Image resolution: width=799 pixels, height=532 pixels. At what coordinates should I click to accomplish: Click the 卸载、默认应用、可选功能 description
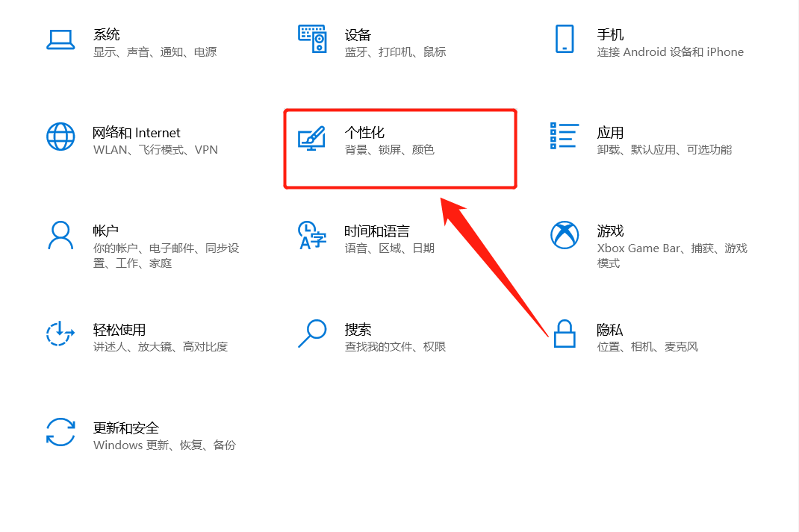coord(665,150)
